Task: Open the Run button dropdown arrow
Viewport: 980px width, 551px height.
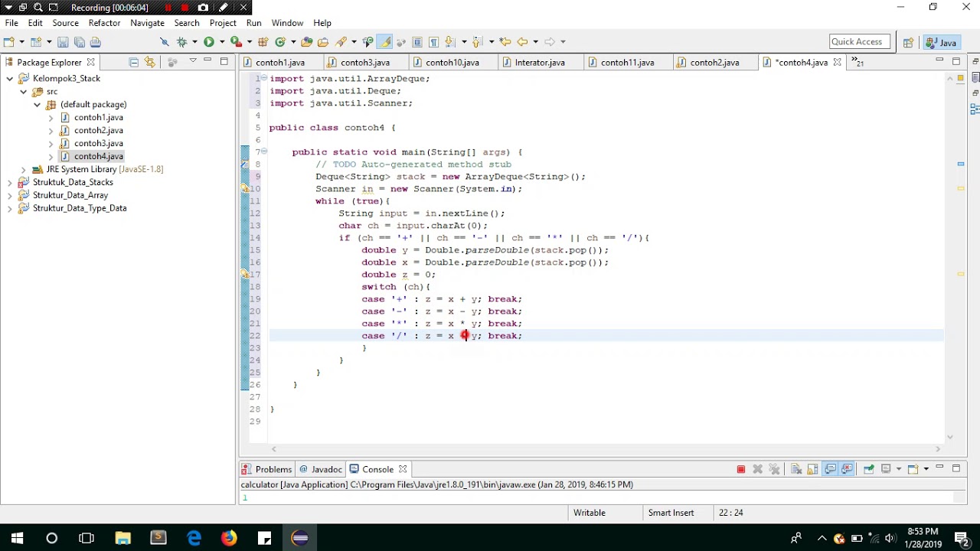Action: pyautogui.click(x=222, y=41)
